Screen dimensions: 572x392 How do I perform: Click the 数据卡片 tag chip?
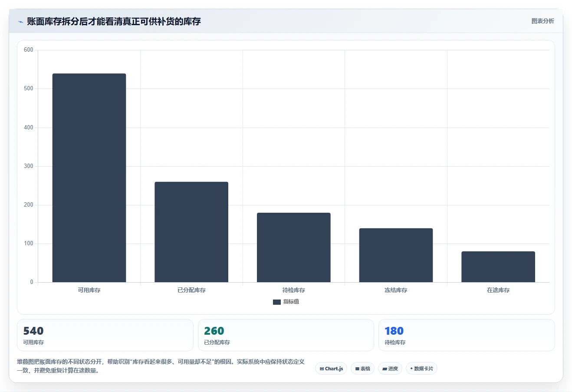coord(421,369)
